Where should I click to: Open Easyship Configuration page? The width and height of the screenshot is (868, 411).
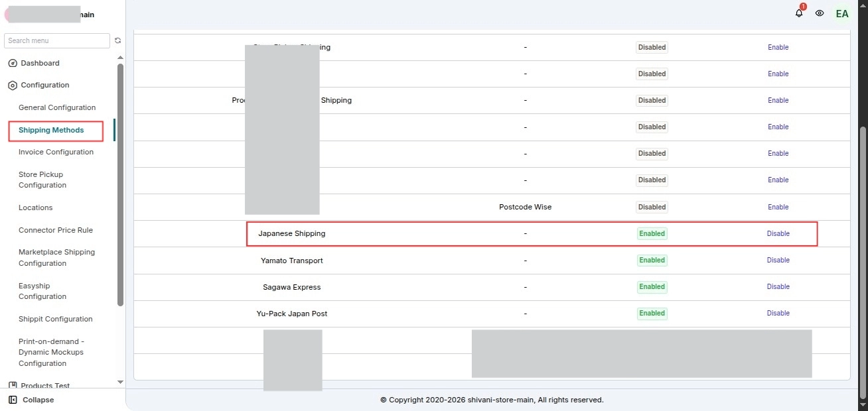[x=42, y=291]
